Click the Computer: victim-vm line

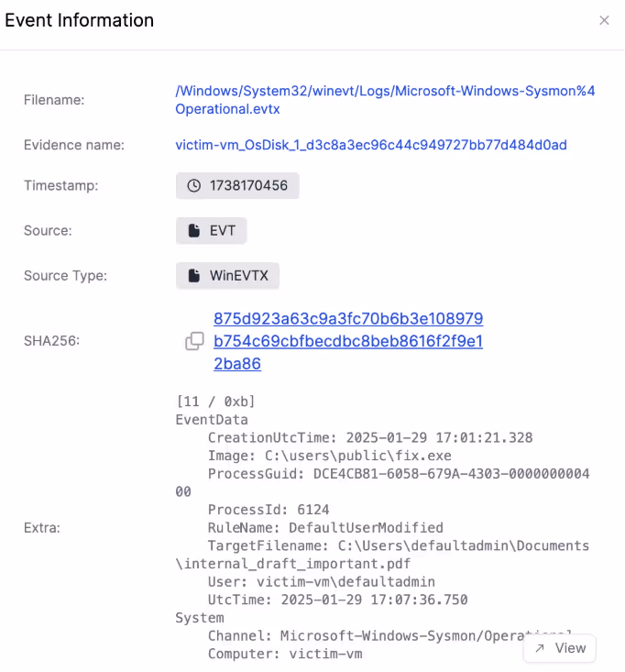[285, 654]
